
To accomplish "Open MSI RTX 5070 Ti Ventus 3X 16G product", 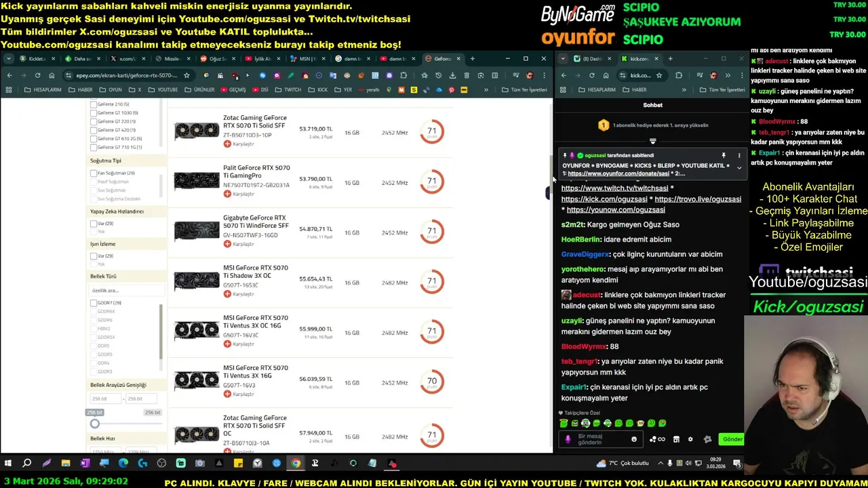I will point(255,371).
